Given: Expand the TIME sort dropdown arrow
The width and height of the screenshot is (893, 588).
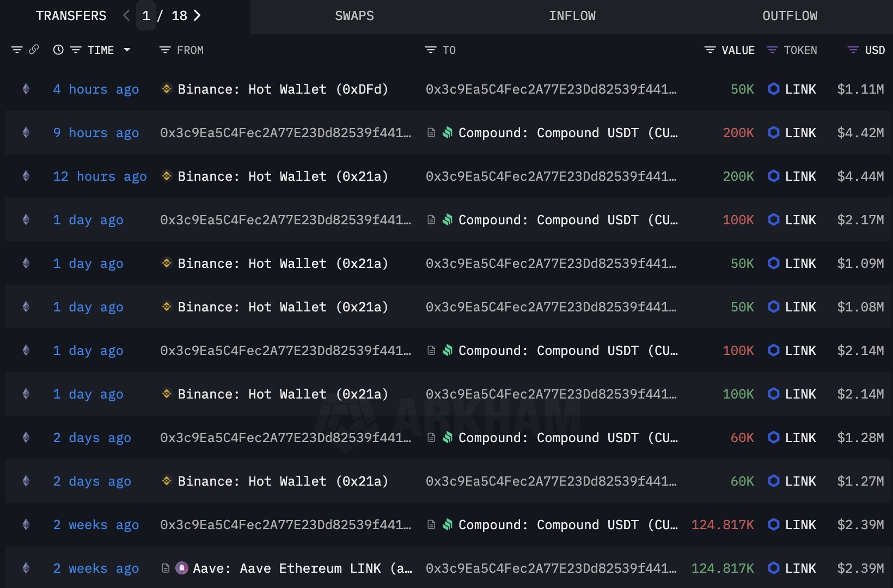Looking at the screenshot, I should 127,50.
